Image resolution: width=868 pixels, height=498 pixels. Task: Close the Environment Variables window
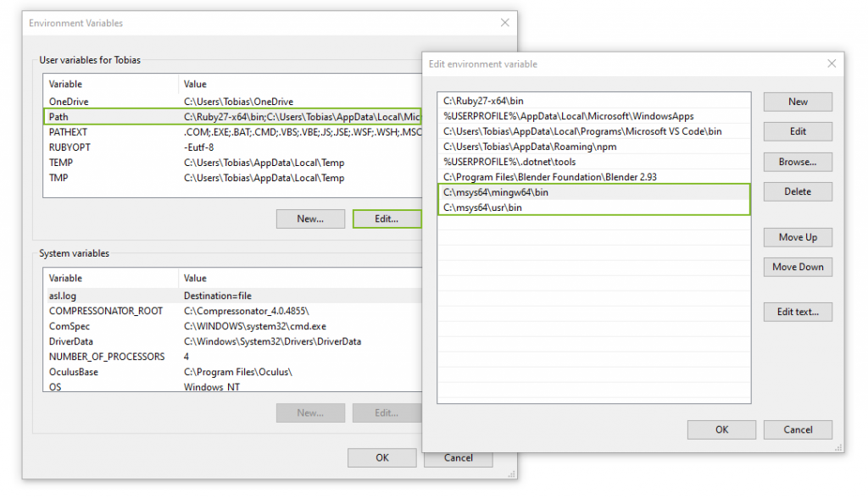tap(504, 23)
